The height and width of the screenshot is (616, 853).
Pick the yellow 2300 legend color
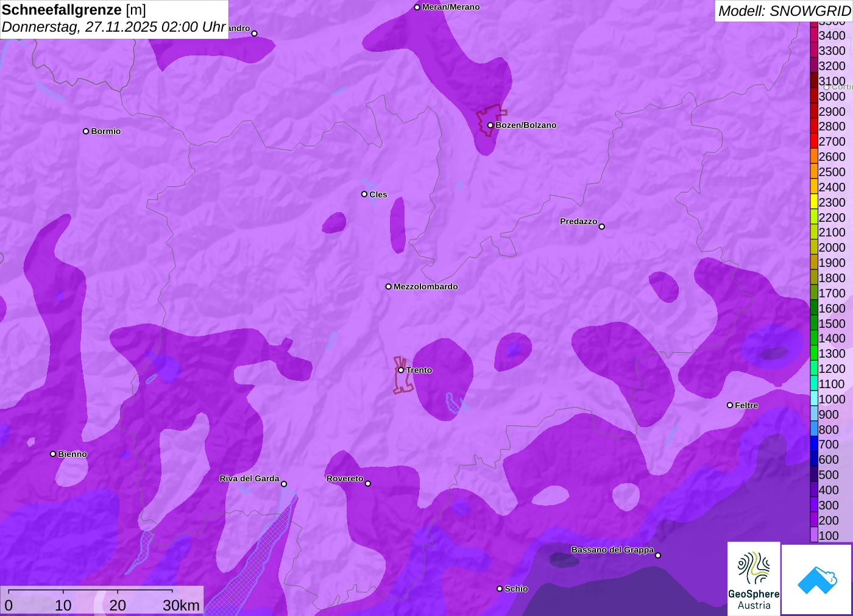[814, 202]
